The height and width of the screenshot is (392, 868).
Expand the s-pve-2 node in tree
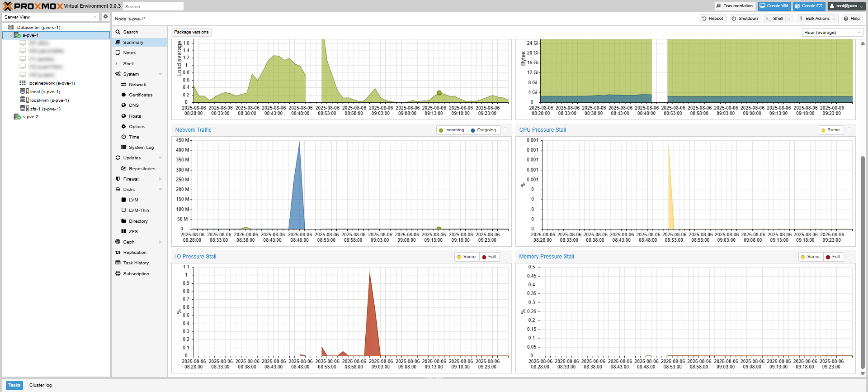pyautogui.click(x=11, y=117)
